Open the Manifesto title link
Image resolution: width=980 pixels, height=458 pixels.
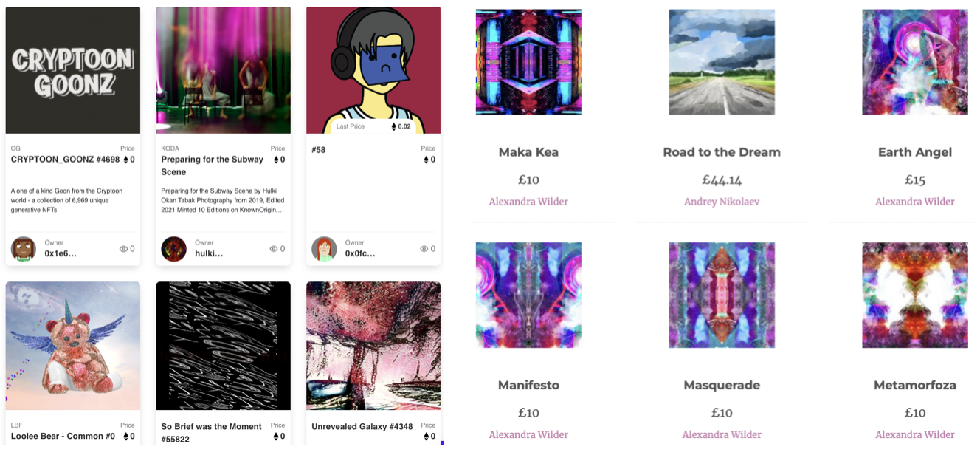[528, 385]
